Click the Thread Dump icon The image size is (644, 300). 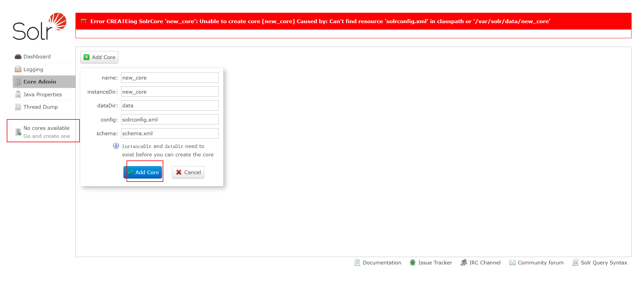(18, 107)
